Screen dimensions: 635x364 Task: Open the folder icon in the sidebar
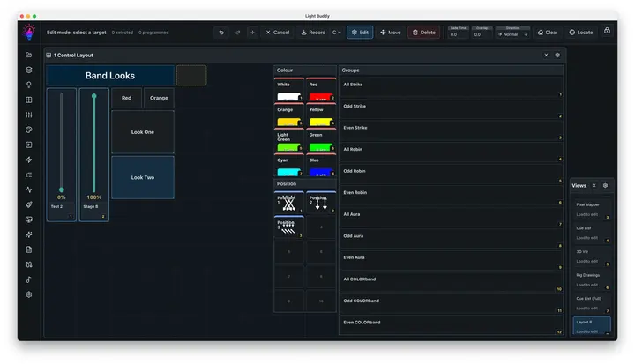point(29,55)
